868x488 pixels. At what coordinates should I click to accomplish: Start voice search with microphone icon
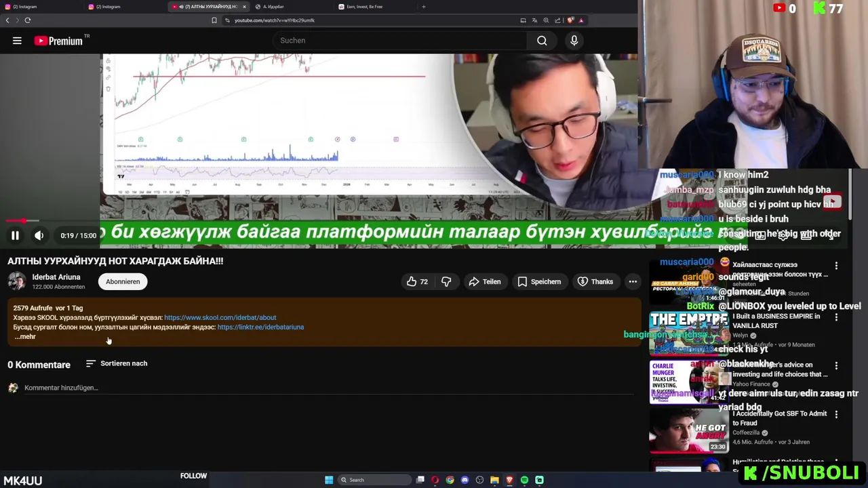574,41
